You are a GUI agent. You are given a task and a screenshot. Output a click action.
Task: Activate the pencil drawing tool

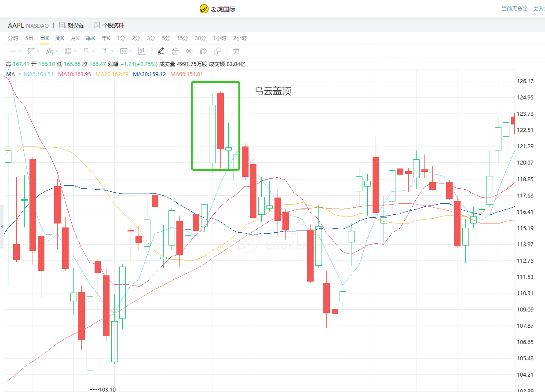[161, 51]
